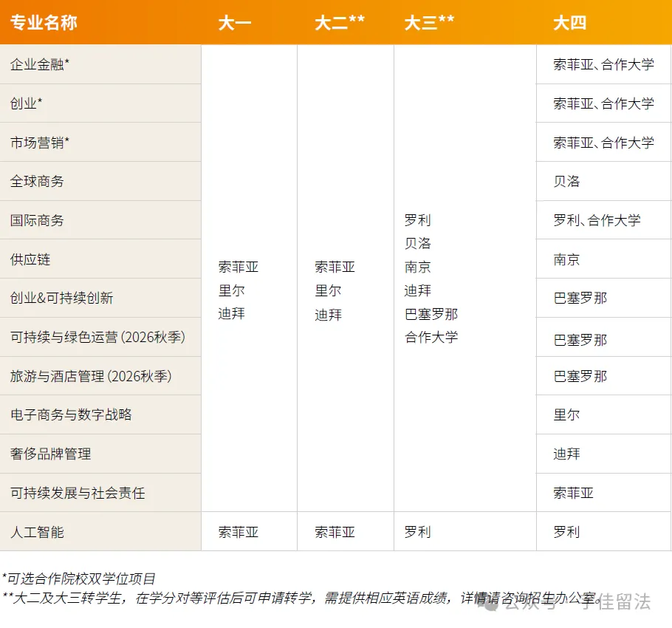
Task: Select the 奢侈品牌管理 major cell
Action: pos(100,454)
